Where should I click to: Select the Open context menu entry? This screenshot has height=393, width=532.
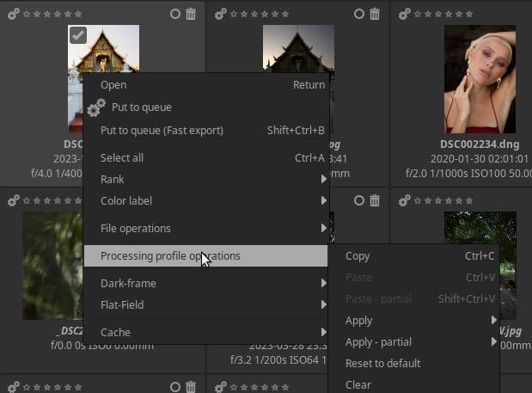(113, 84)
